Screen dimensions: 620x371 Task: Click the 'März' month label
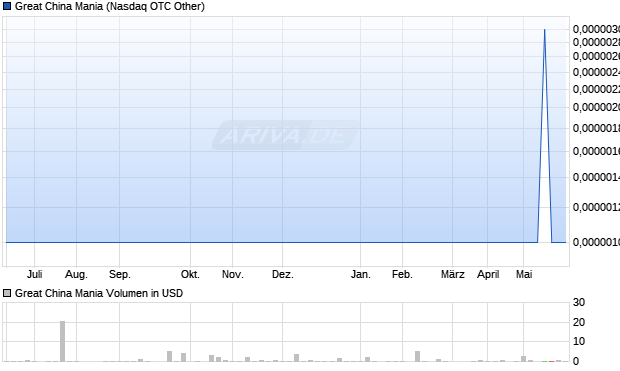(x=453, y=274)
